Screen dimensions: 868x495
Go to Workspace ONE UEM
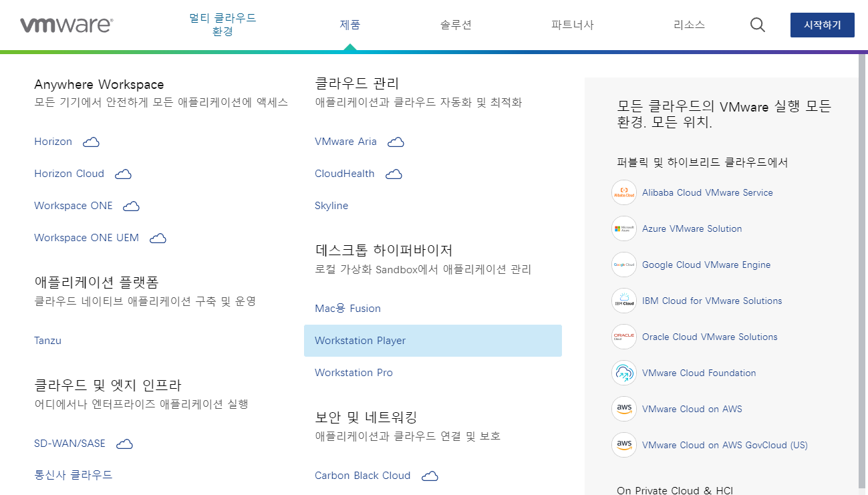[x=86, y=238]
